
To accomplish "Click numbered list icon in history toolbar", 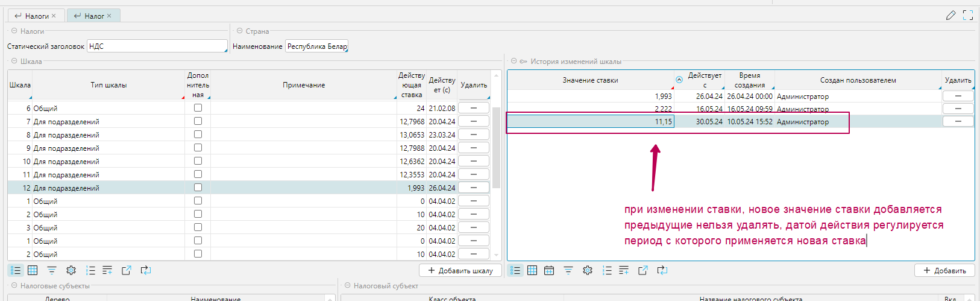I will [607, 270].
